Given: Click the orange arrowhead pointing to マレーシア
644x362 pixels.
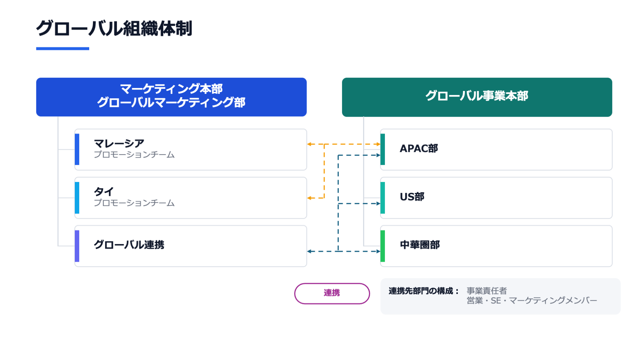Looking at the screenshot, I should (309, 144).
